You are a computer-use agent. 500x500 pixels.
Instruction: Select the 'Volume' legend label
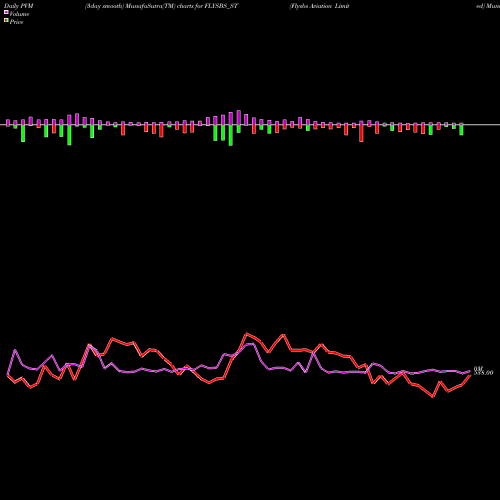19,14
